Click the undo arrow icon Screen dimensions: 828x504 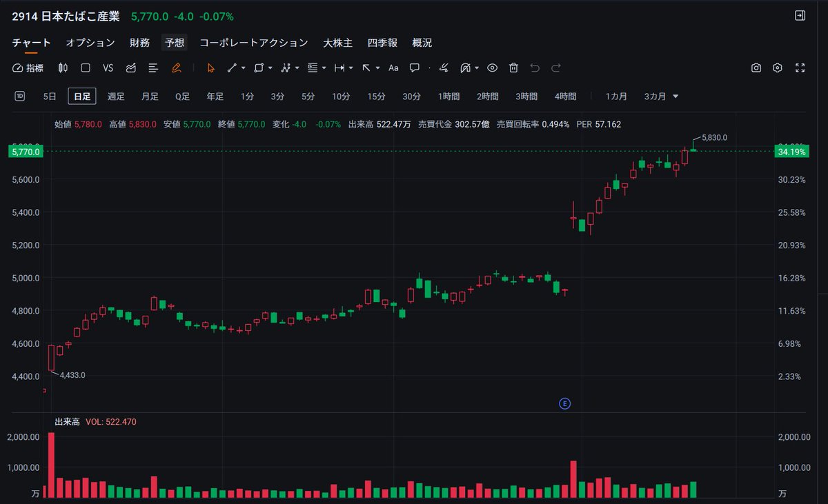pyautogui.click(x=534, y=68)
